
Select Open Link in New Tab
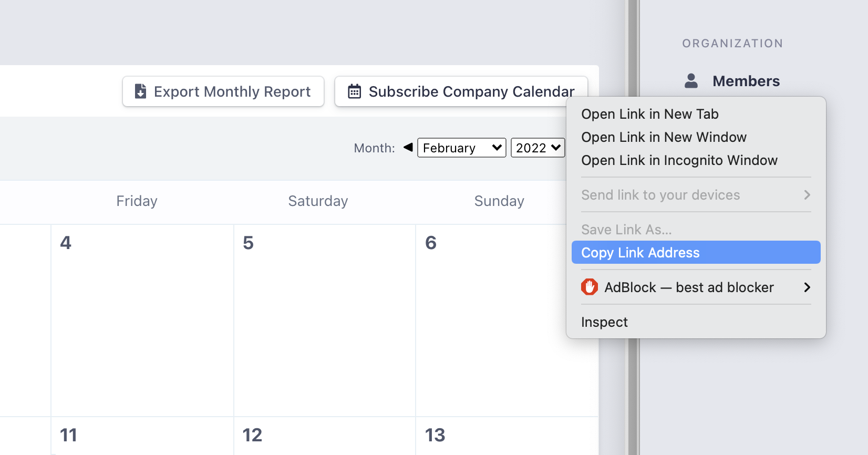click(649, 114)
